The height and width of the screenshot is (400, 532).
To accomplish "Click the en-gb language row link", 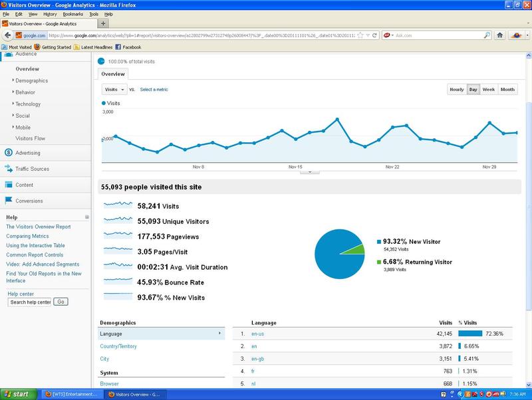I will pos(257,359).
